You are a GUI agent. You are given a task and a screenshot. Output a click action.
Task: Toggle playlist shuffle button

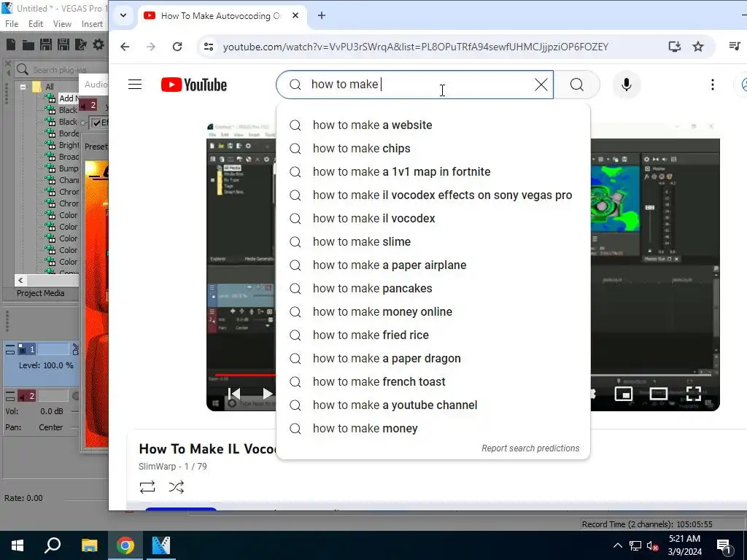[177, 486]
